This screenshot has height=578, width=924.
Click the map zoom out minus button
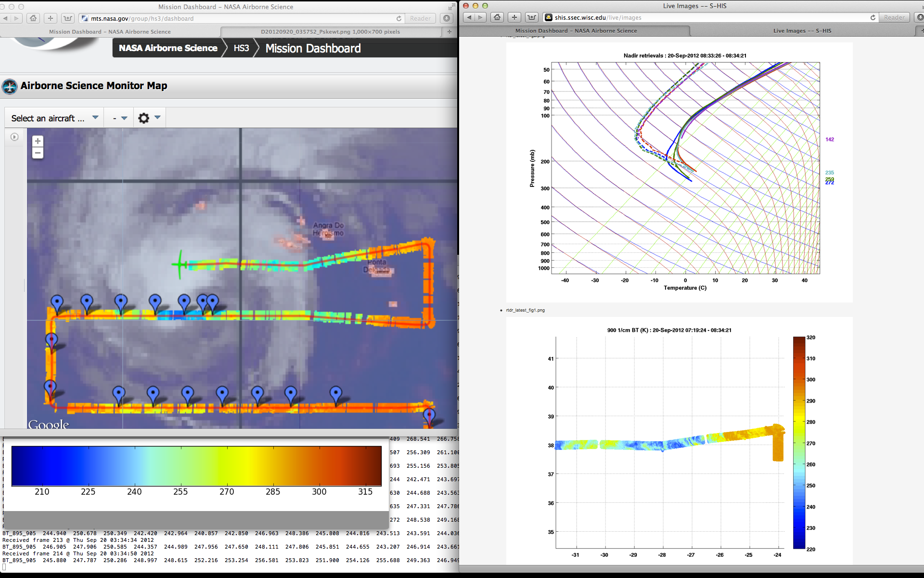[38, 153]
